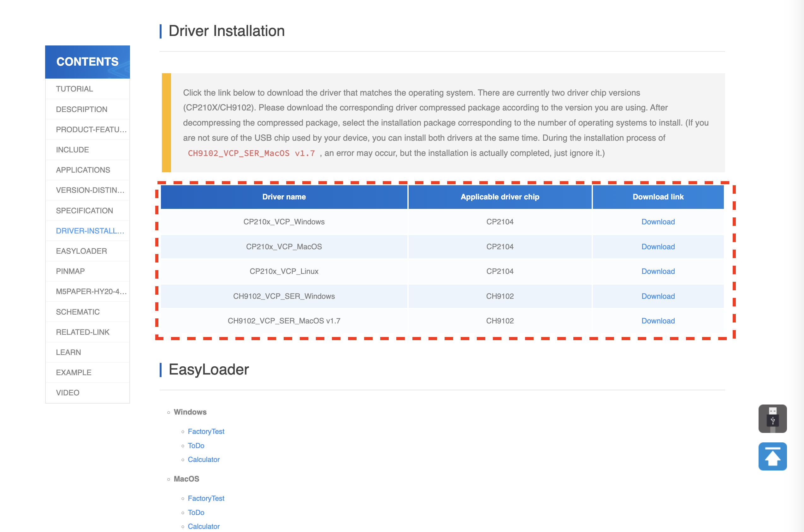Select the DRIVER-INSTALL item in the sidebar
The height and width of the screenshot is (532, 804).
click(x=90, y=231)
